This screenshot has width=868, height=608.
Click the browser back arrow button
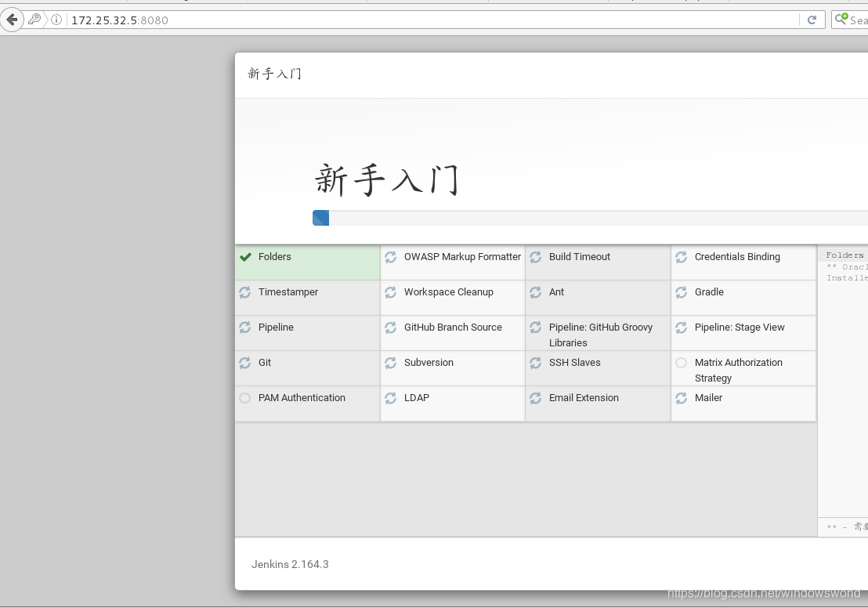12,20
